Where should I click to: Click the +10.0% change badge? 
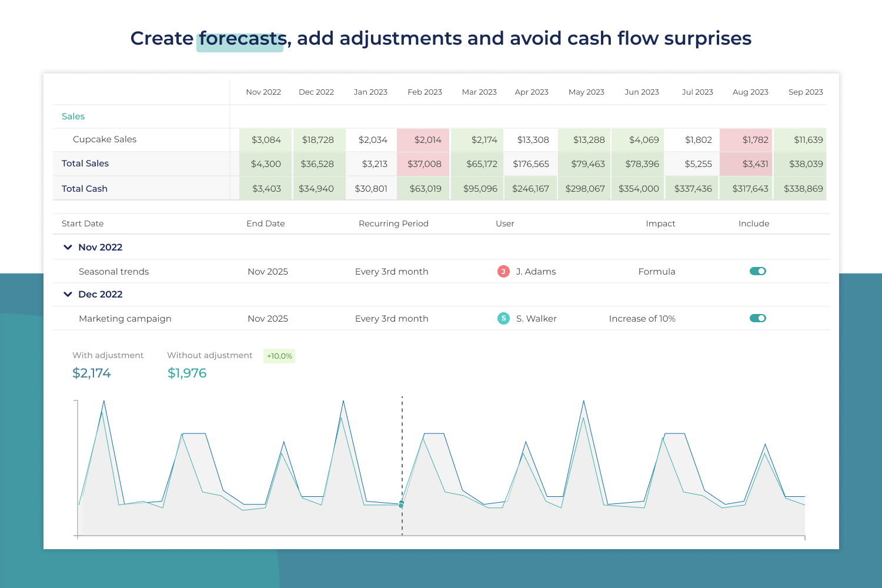click(x=279, y=356)
